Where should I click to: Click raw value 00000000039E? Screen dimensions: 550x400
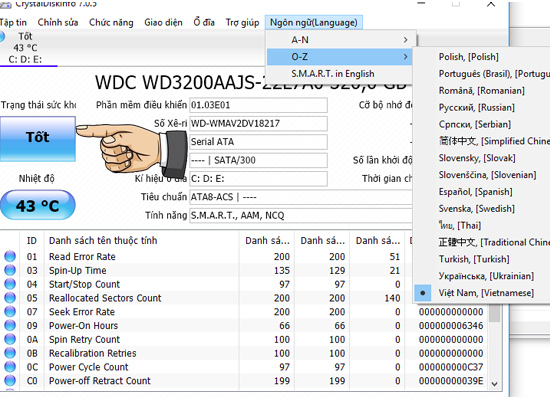coord(451,381)
